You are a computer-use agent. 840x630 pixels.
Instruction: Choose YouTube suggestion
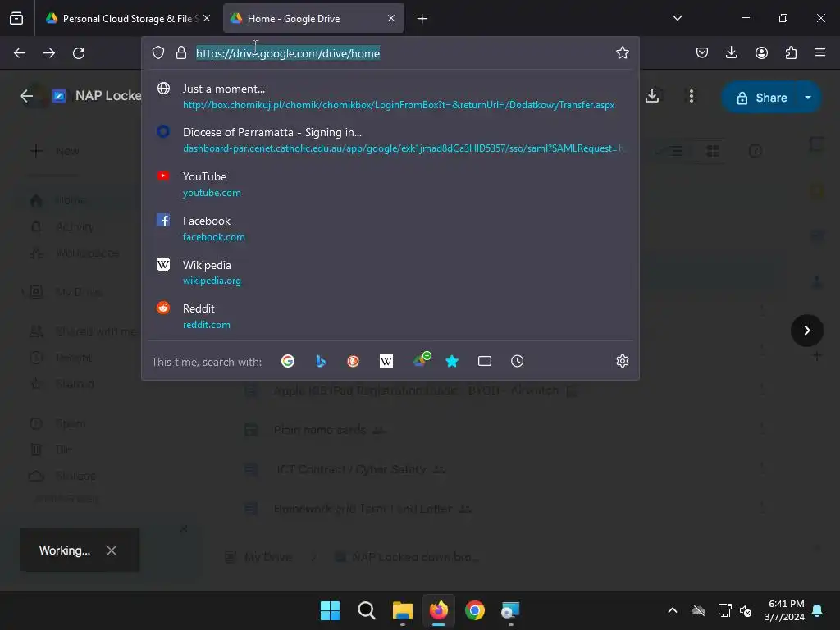pyautogui.click(x=390, y=185)
